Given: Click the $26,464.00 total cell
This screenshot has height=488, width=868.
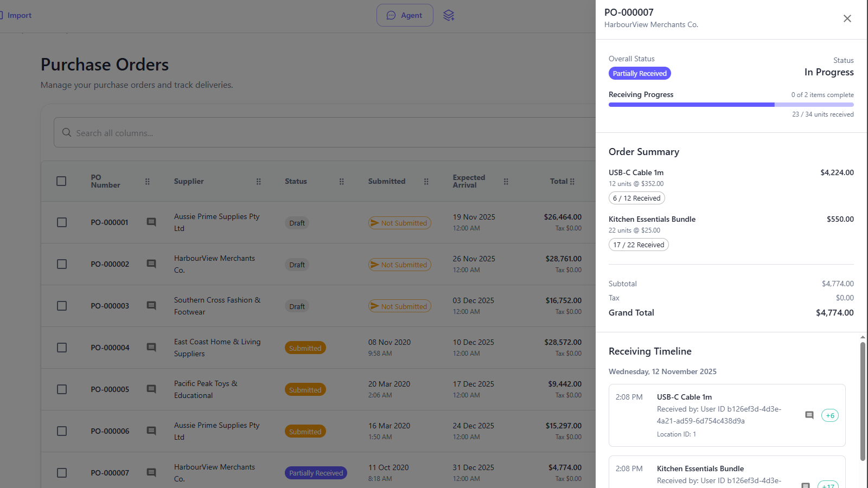Looking at the screenshot, I should 563,217.
